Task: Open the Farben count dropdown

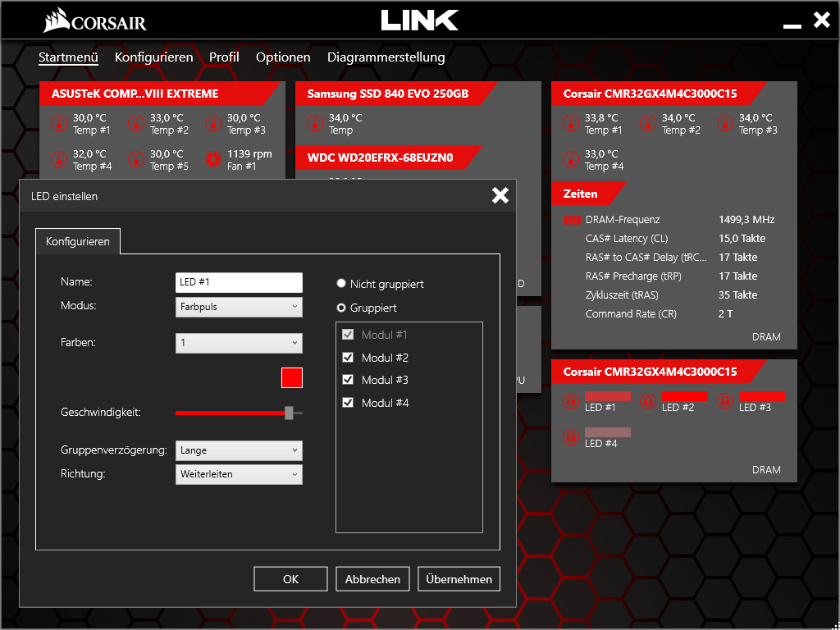Action: click(239, 343)
